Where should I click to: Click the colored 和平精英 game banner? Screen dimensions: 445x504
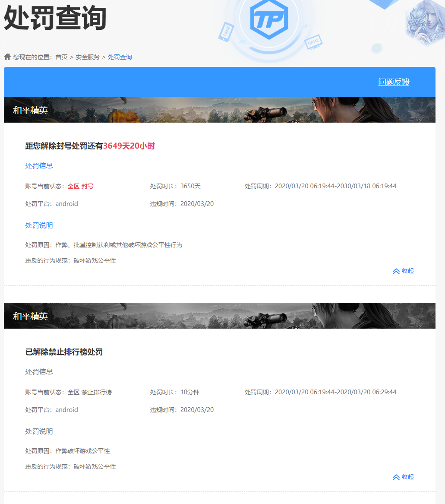click(219, 110)
